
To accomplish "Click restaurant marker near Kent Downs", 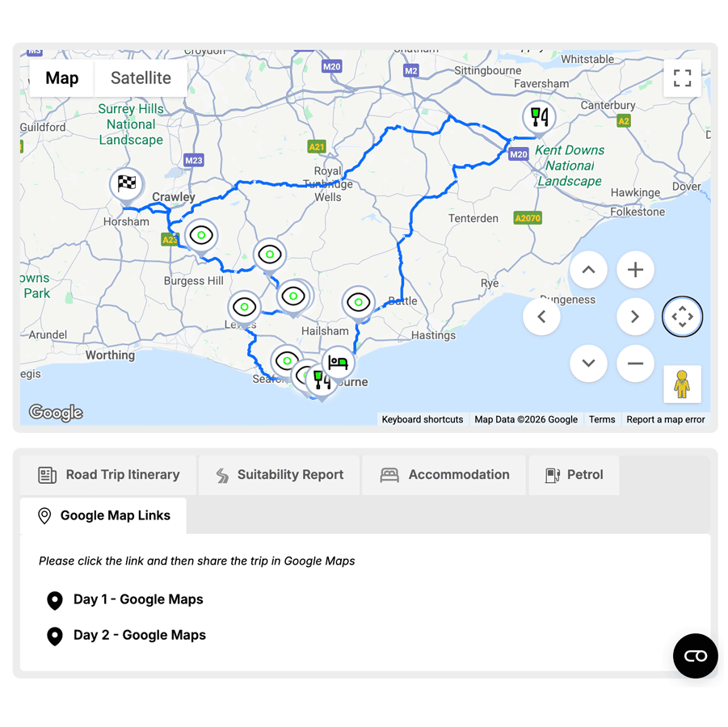I will tap(538, 116).
